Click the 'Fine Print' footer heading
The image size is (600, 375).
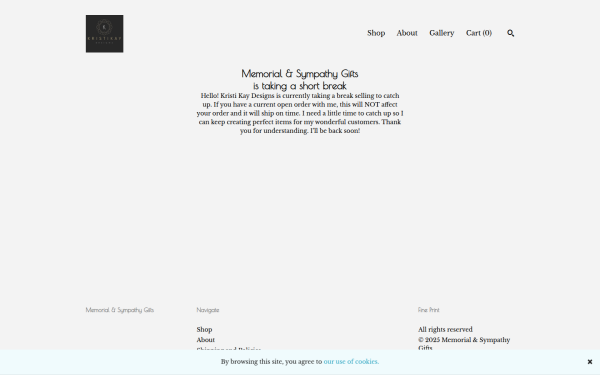(x=429, y=310)
